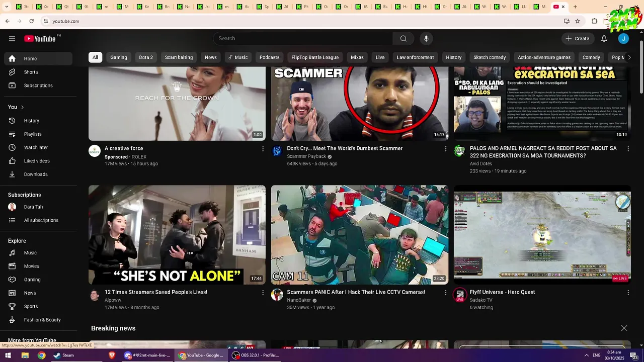644x362 pixels.
Task: Open NanoBaiter channel avatar
Action: (277, 295)
